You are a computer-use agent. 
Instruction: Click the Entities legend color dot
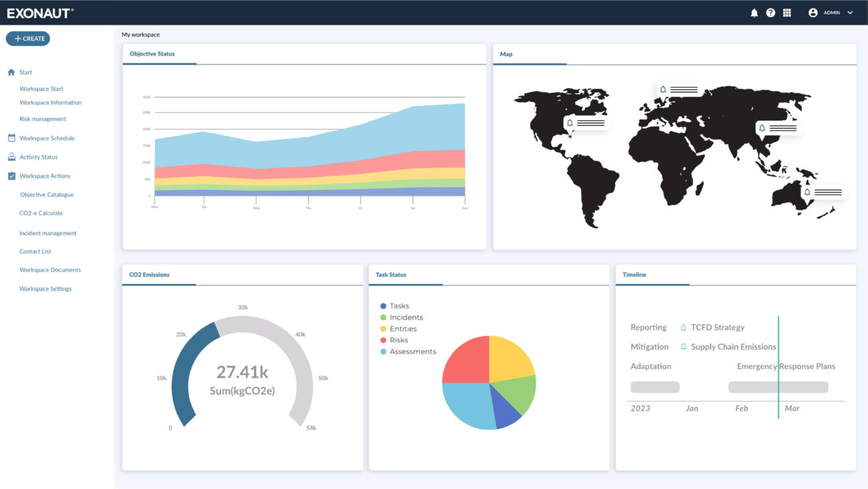click(383, 329)
